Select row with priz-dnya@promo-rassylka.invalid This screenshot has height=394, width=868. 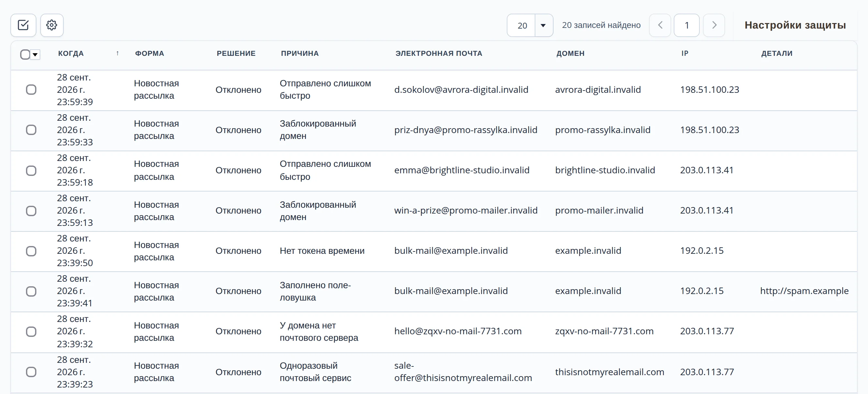point(31,130)
